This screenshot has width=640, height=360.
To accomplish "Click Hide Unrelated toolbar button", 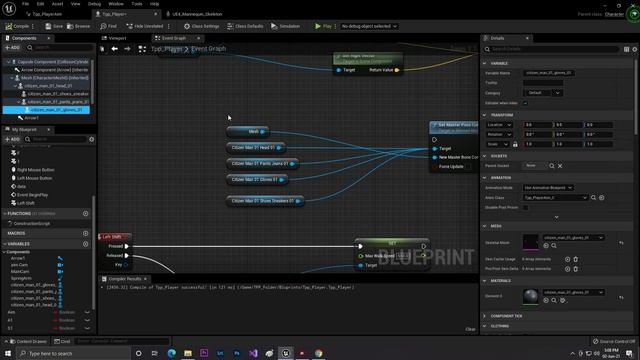I will 144,26.
